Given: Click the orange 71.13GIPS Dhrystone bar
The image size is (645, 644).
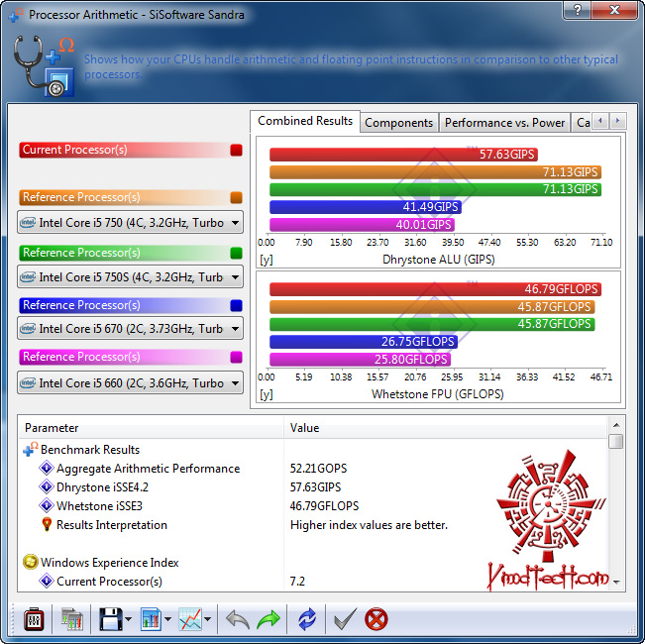Looking at the screenshot, I should coord(435,171).
